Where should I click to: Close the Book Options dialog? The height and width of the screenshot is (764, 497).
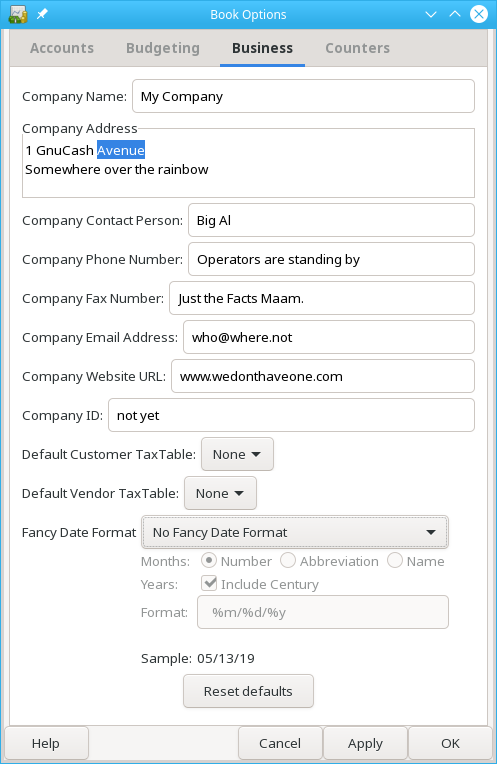click(x=478, y=14)
